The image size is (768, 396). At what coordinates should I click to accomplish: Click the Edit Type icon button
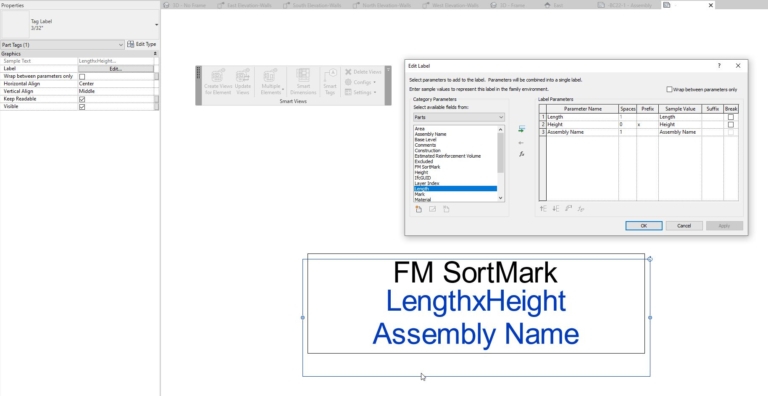142,44
